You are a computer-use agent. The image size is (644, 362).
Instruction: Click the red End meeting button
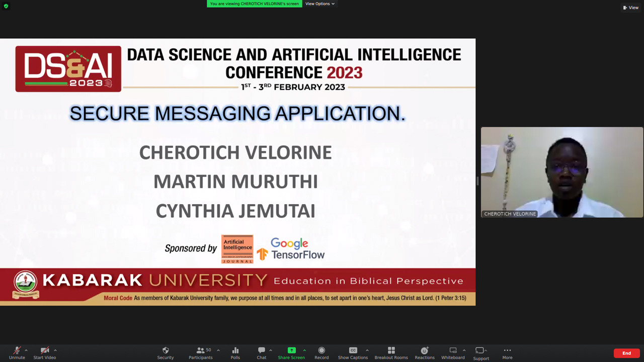[x=626, y=353]
